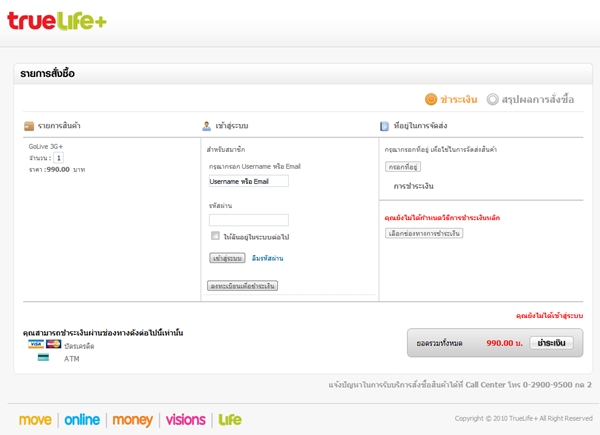Click the red not-logged-in warning text

(x=549, y=316)
